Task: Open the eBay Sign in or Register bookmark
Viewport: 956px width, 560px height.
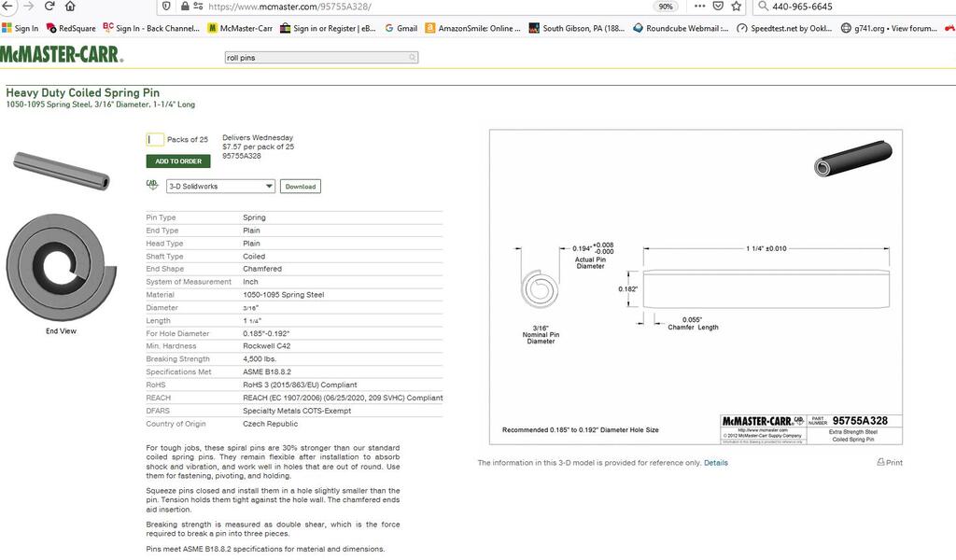Action: point(328,28)
